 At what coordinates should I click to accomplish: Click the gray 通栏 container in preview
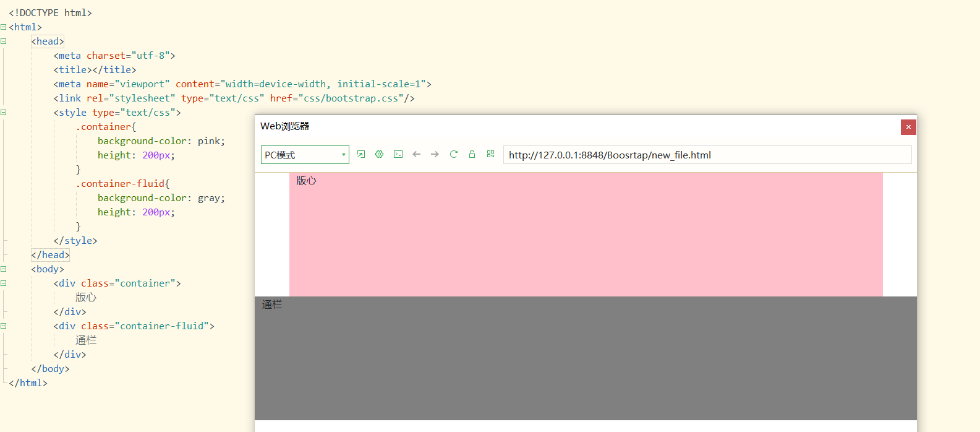(586, 358)
